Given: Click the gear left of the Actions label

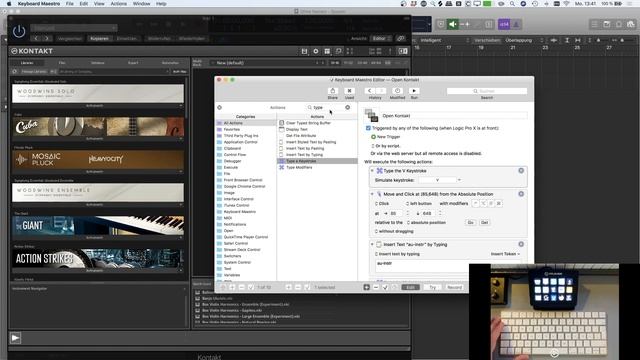Looking at the screenshot, I should pyautogui.click(x=220, y=107).
